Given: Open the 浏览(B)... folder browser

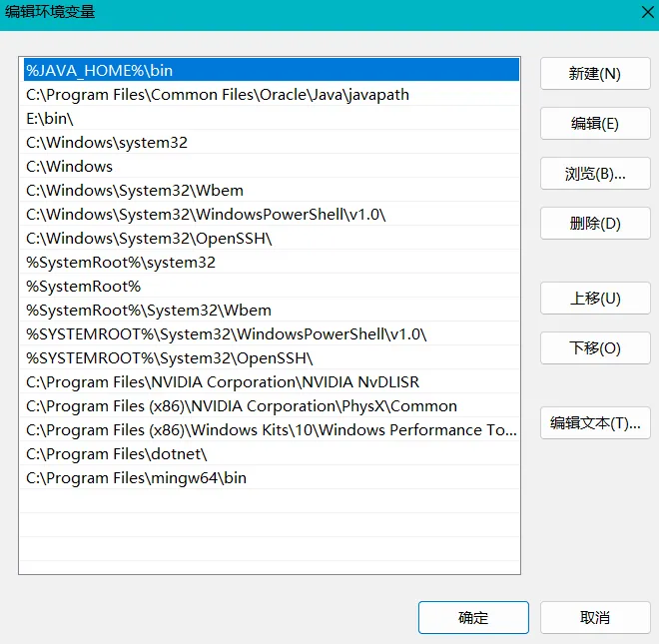Looking at the screenshot, I should (595, 174).
